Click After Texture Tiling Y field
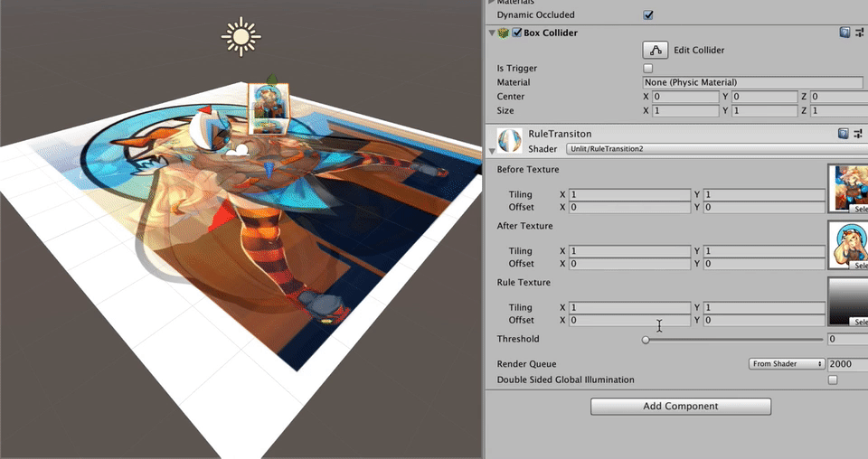Image resolution: width=868 pixels, height=459 pixels. 765,251
